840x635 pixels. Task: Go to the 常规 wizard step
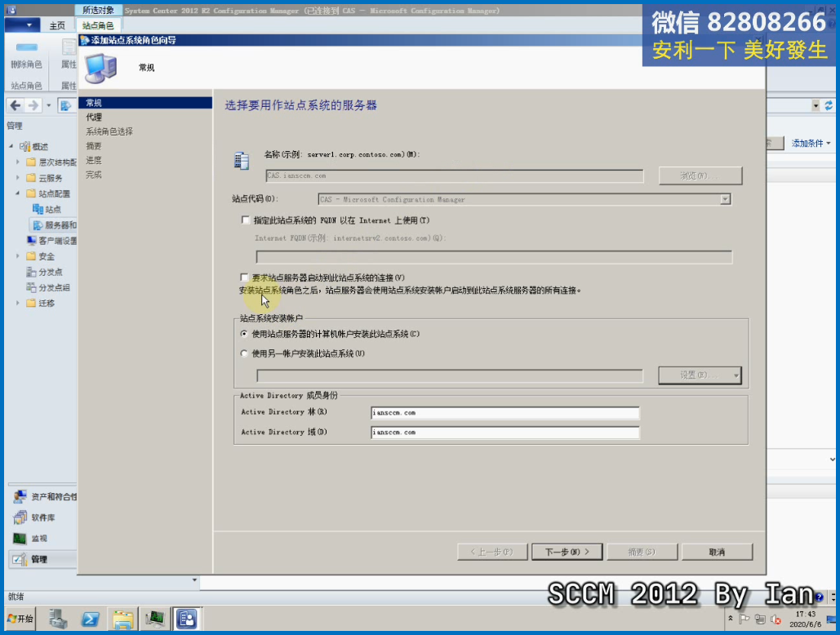(145, 103)
